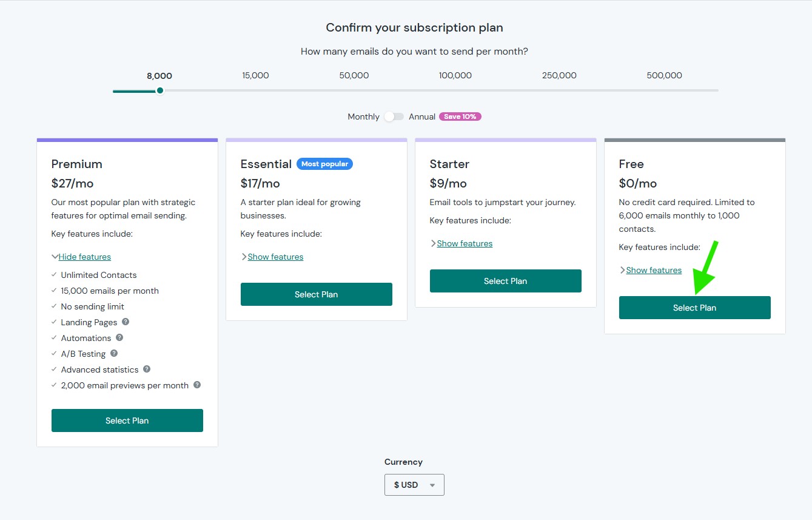Screen dimensions: 812x520
Task: Select Plan for Starter tier
Action: [506, 281]
